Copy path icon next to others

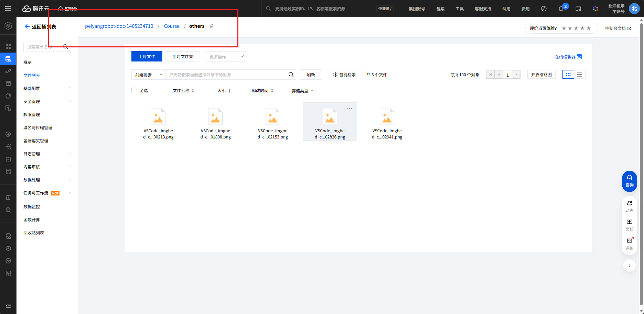click(212, 26)
